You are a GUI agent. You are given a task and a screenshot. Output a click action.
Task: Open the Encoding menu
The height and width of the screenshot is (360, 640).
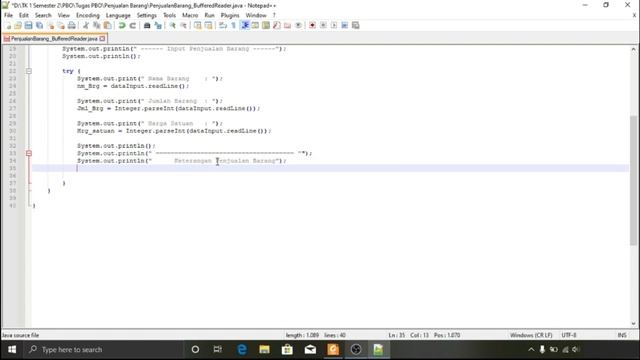[x=88, y=15]
